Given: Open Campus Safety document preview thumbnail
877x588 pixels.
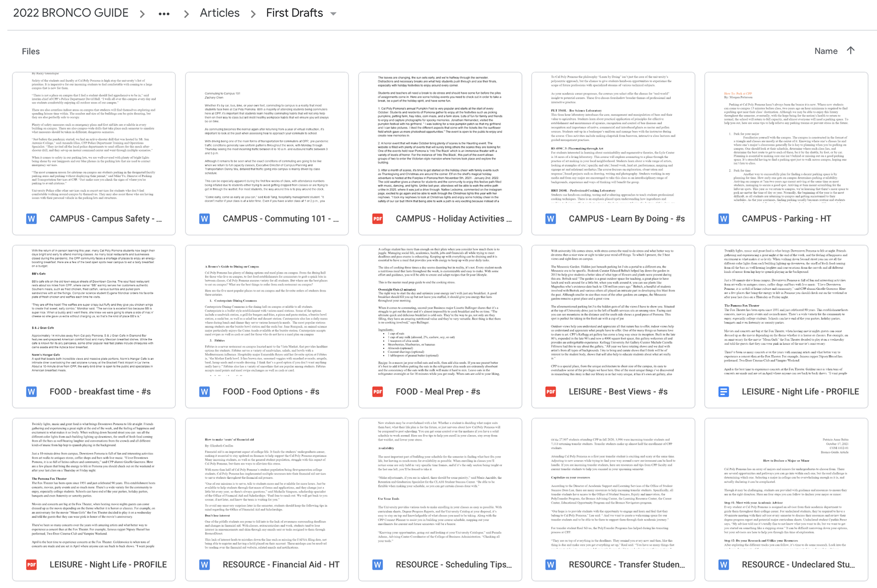Looking at the screenshot, I should pyautogui.click(x=94, y=137).
